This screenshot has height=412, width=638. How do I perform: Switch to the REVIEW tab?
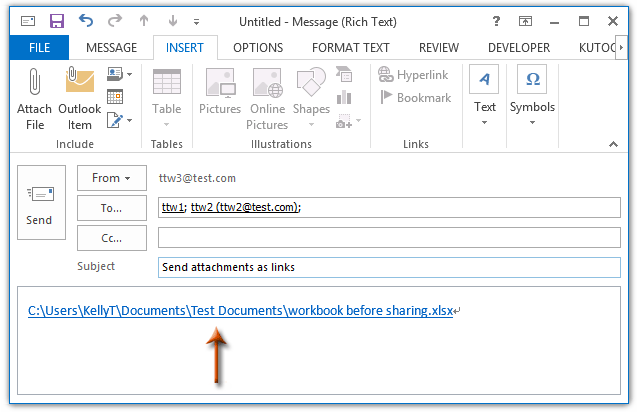(439, 48)
